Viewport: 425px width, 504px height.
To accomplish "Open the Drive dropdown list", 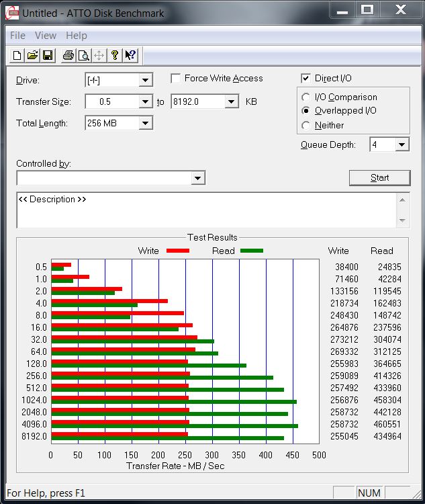I will (x=146, y=81).
